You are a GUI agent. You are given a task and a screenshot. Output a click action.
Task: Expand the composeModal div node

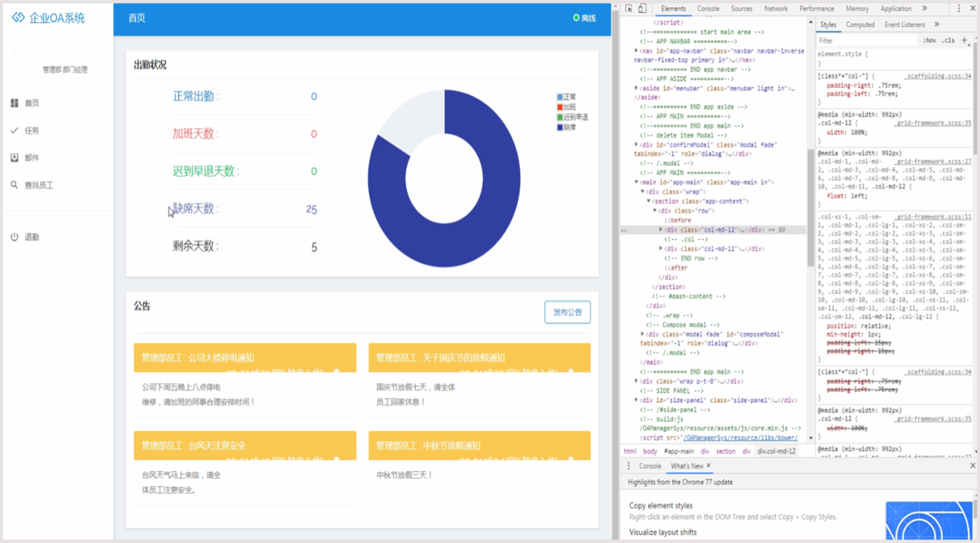(643, 334)
